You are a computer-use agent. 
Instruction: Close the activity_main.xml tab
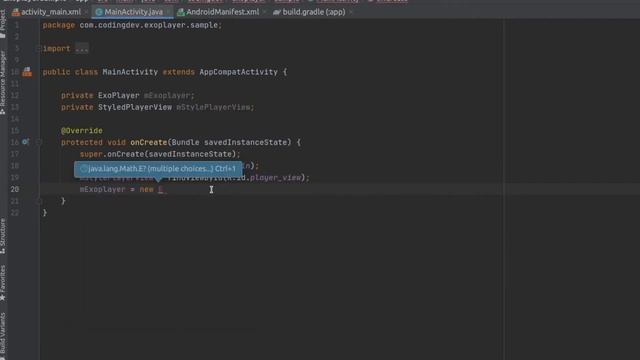pyautogui.click(x=87, y=12)
